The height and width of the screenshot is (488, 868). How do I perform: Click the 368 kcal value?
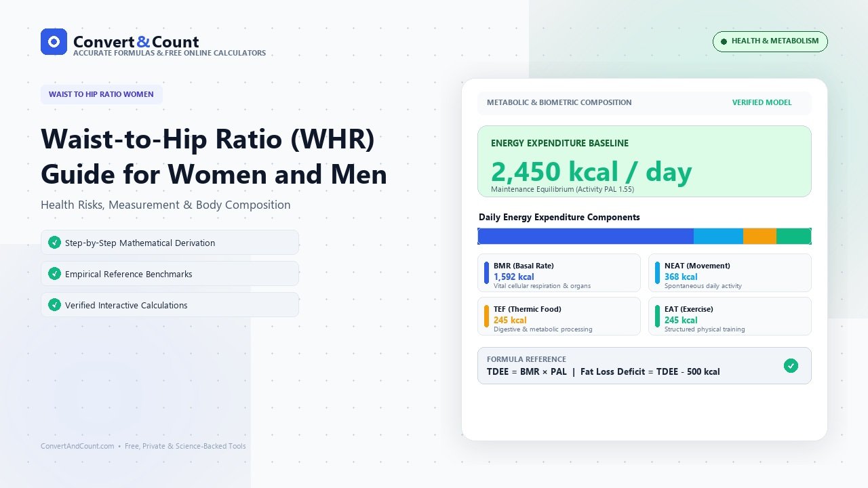point(681,277)
